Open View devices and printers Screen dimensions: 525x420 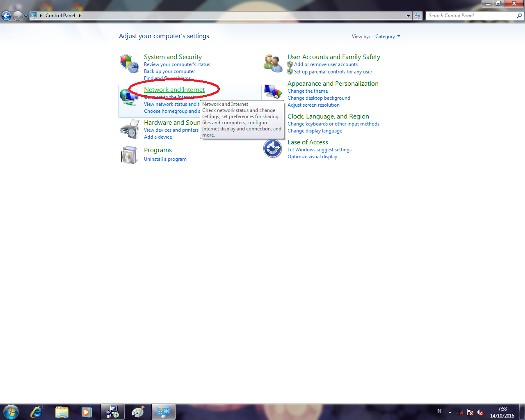[x=171, y=130]
